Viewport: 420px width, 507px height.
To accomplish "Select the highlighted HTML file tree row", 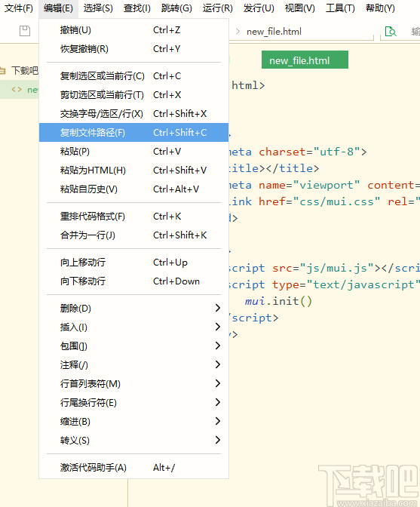I will pyautogui.click(x=20, y=89).
